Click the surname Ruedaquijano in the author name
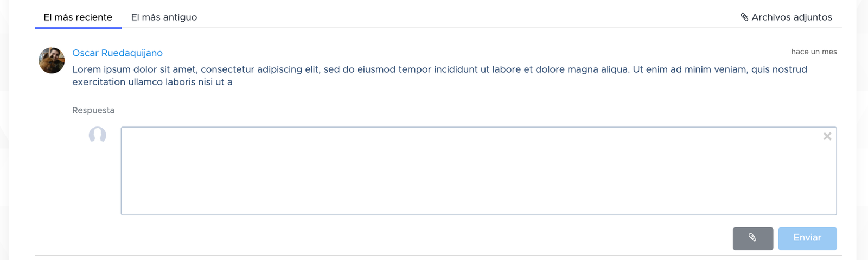This screenshot has width=868, height=260. [132, 53]
